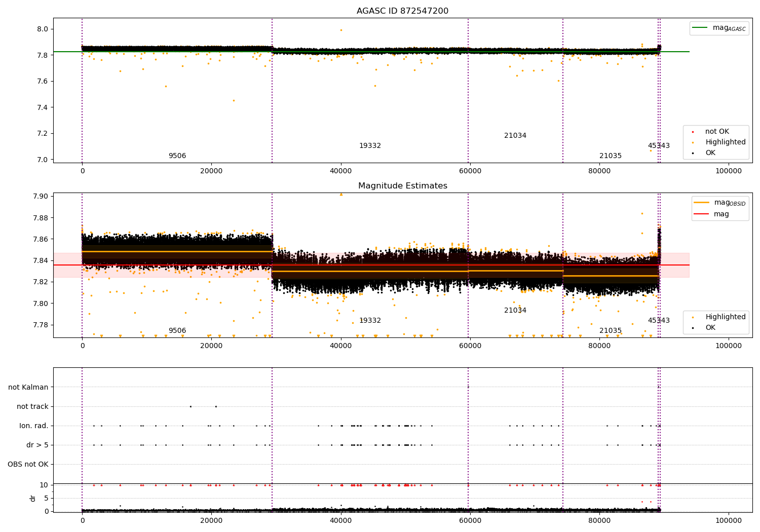This screenshot has height=532, width=760.
Task: Click the 'AGASC ID 872547200' plot title
Action: [402, 11]
